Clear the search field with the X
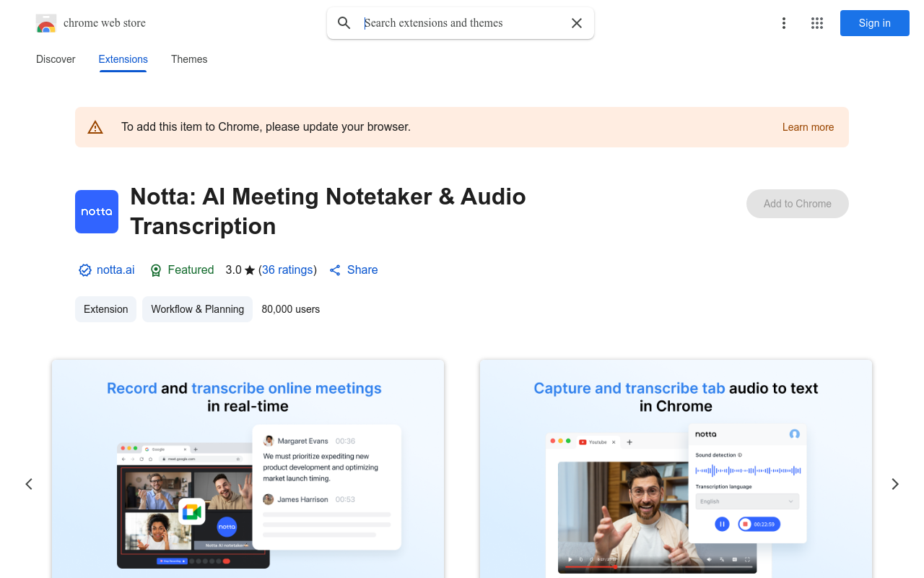This screenshot has height=578, width=924. point(577,23)
